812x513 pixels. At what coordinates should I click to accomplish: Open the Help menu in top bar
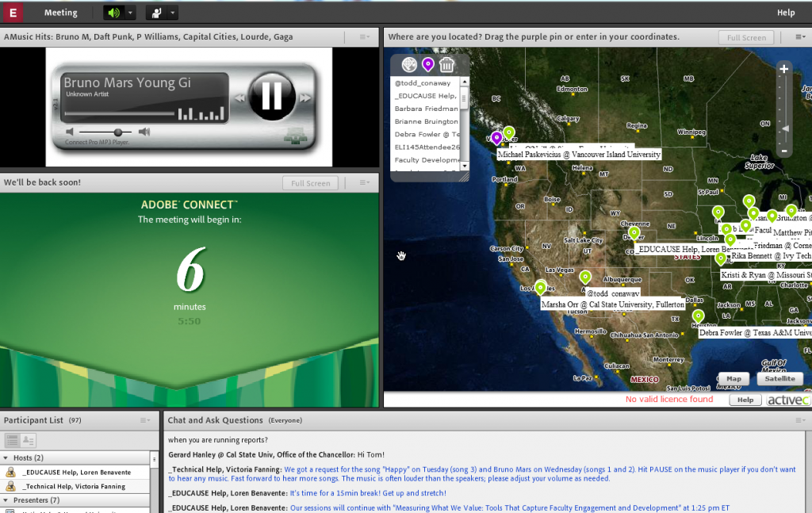[x=786, y=13]
